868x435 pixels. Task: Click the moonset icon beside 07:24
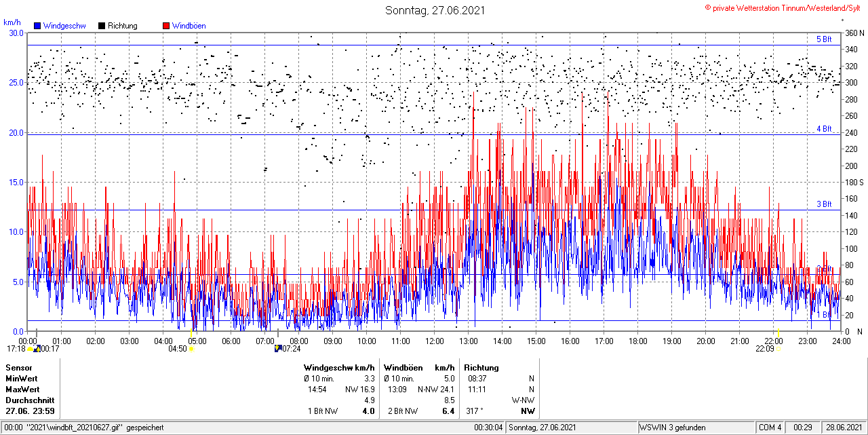click(x=277, y=349)
